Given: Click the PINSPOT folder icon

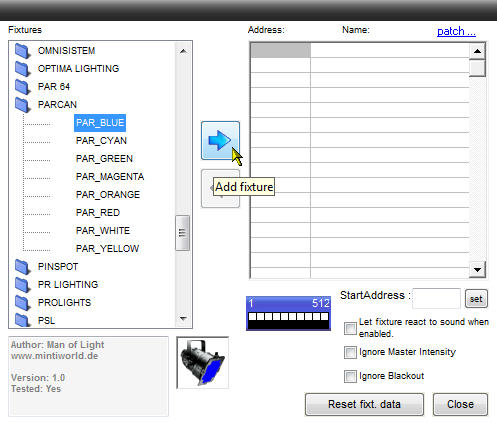Looking at the screenshot, I should click(x=23, y=267).
